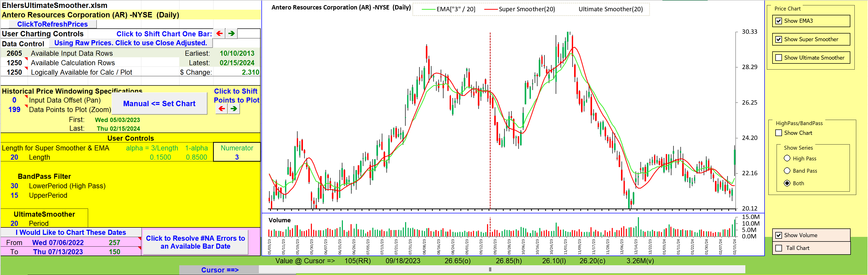
Task: Shift chart one bar right with green arrow
Action: click(x=231, y=34)
